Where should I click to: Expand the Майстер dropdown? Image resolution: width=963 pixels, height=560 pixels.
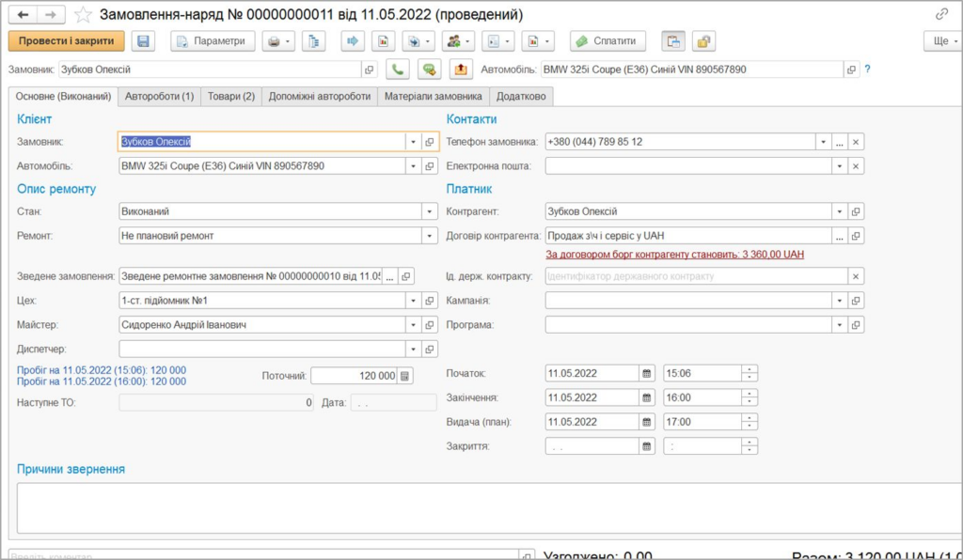[414, 325]
